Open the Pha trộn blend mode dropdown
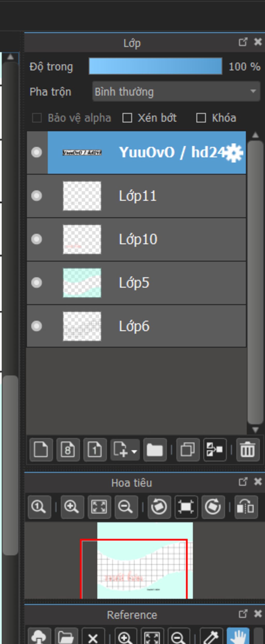 (176, 92)
